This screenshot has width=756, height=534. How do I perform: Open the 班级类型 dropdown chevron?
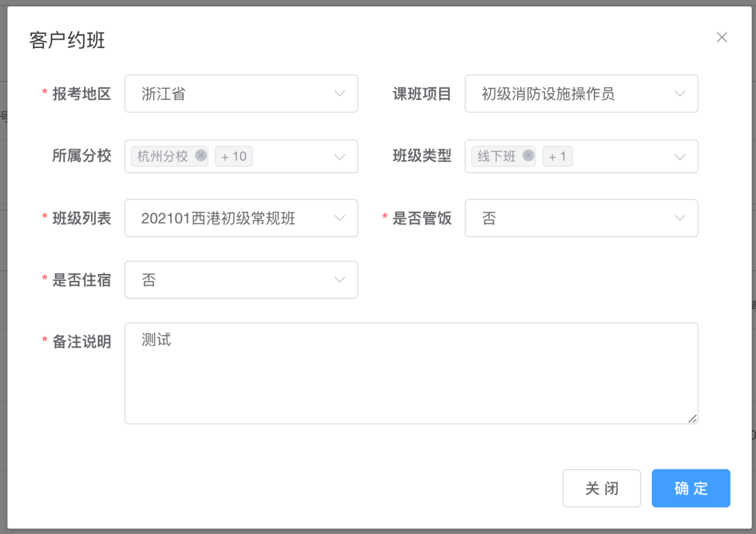click(680, 157)
